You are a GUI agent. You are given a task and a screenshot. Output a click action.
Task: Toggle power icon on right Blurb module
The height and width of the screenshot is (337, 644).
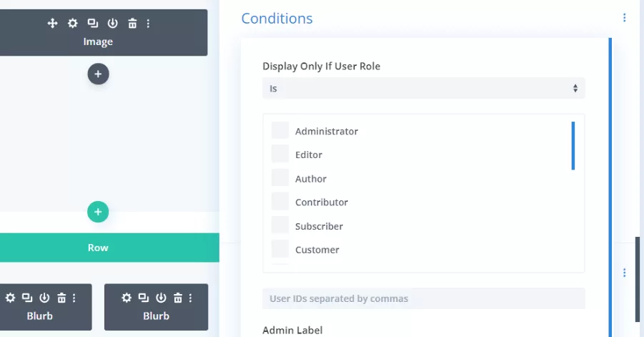click(161, 298)
